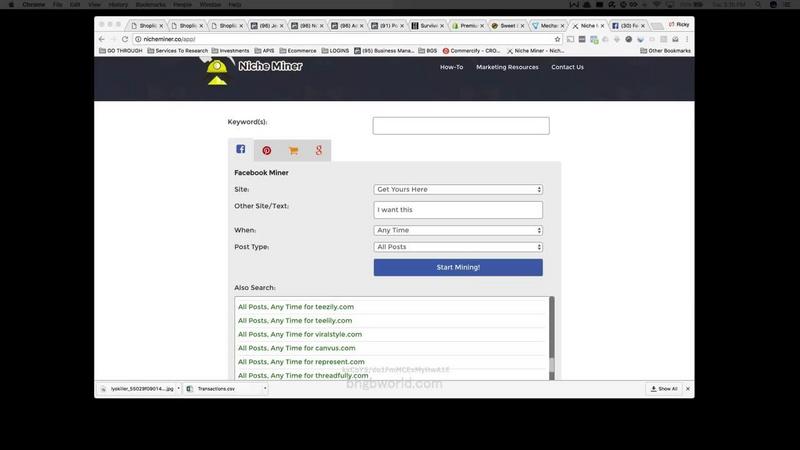
Task: Open the Services To Research bookmark folder
Action: (x=178, y=51)
